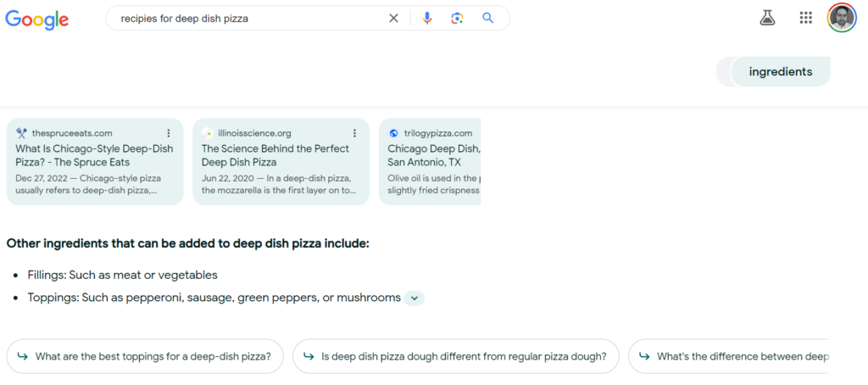The width and height of the screenshot is (868, 385).
Task: Open trilogypizza.com Chicago Deep Dish result
Action: point(433,155)
